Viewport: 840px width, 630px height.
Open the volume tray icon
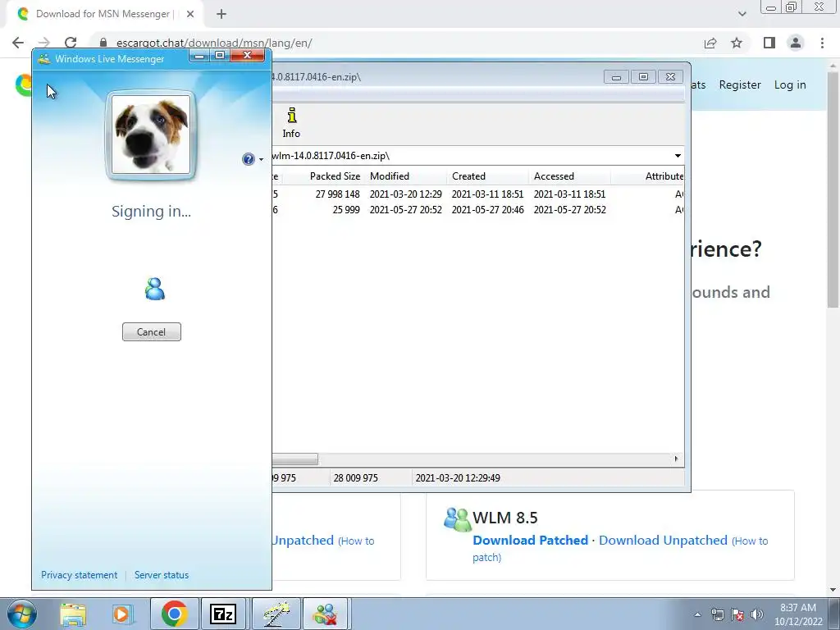757,614
